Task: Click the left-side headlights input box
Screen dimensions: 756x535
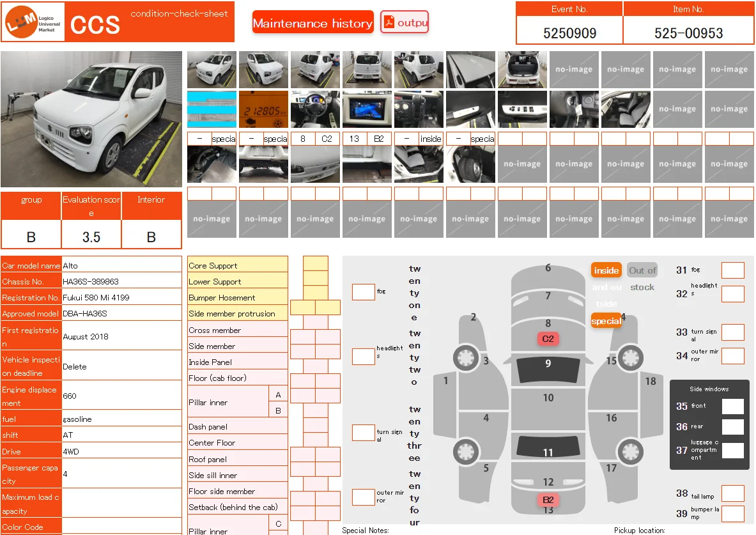Action: (x=363, y=357)
